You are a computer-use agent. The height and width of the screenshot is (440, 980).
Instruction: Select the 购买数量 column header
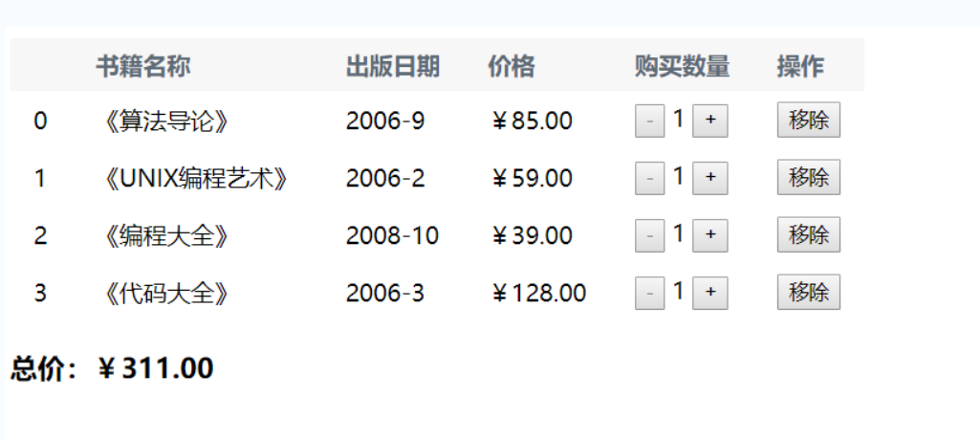click(683, 66)
